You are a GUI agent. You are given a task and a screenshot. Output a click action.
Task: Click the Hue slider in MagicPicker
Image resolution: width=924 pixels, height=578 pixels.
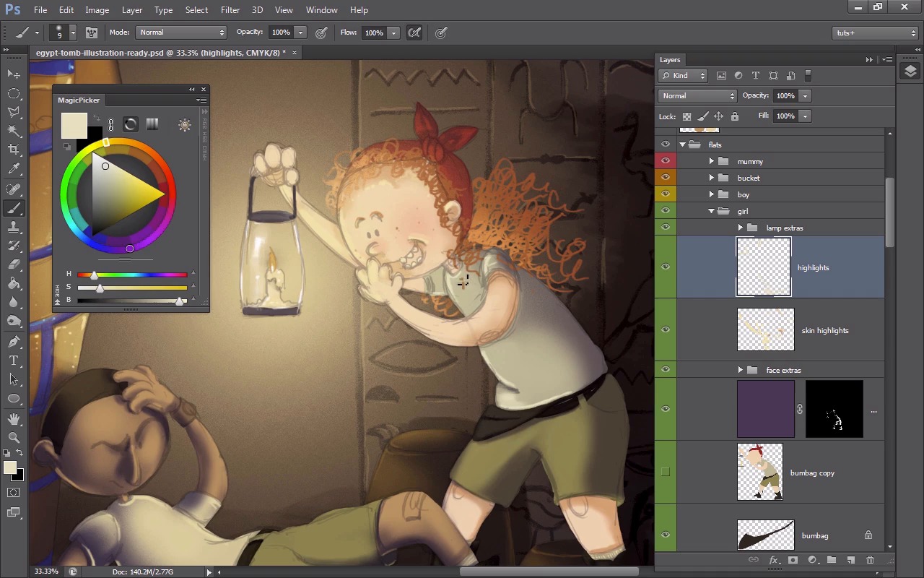pyautogui.click(x=133, y=275)
